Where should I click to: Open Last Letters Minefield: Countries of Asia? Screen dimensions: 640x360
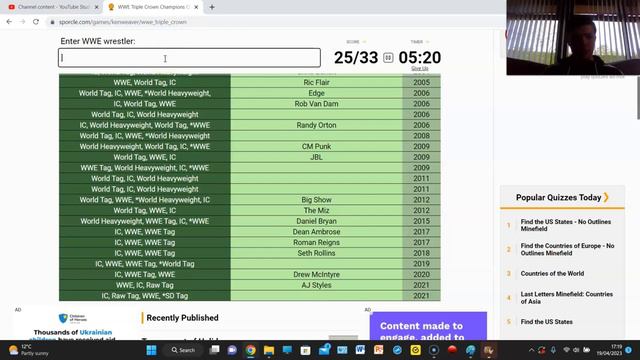[567, 298]
